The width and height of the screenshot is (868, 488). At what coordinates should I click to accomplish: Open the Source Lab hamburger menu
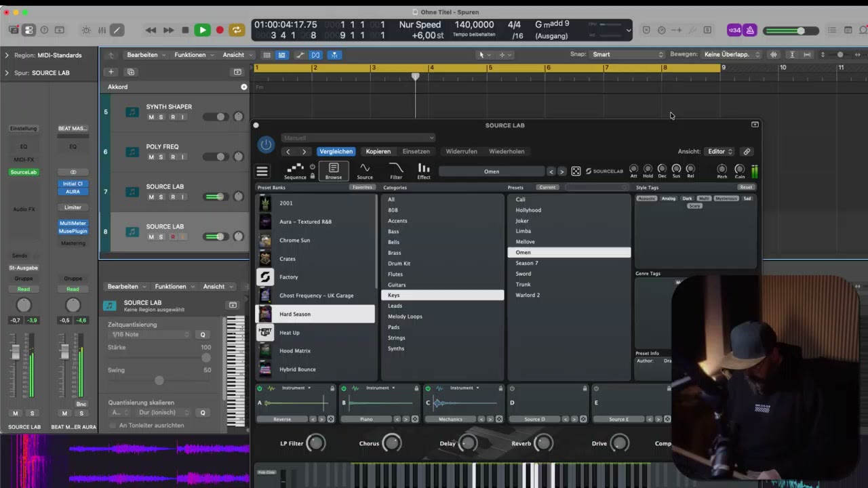pyautogui.click(x=262, y=171)
